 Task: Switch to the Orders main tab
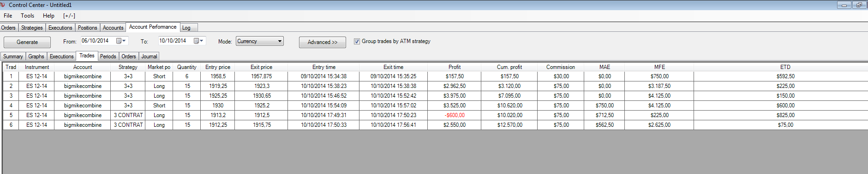point(9,28)
